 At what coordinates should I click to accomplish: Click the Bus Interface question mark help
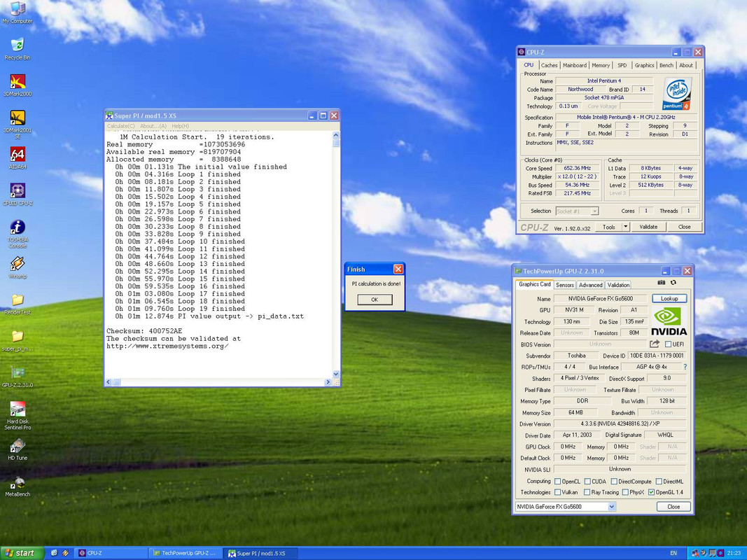tap(685, 367)
